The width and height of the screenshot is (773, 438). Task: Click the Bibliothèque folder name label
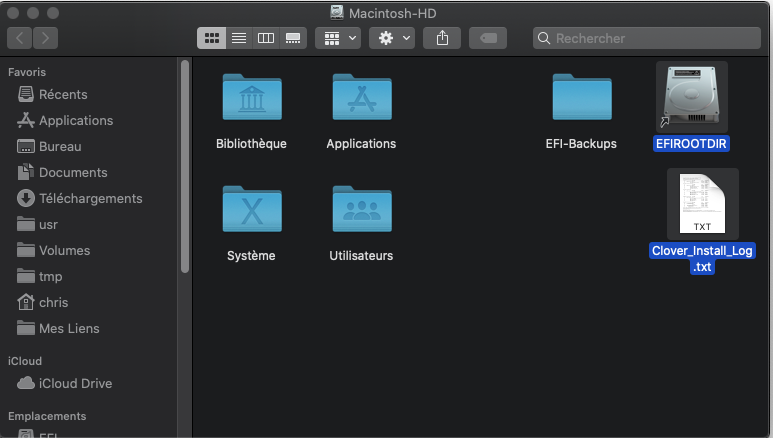coord(251,144)
